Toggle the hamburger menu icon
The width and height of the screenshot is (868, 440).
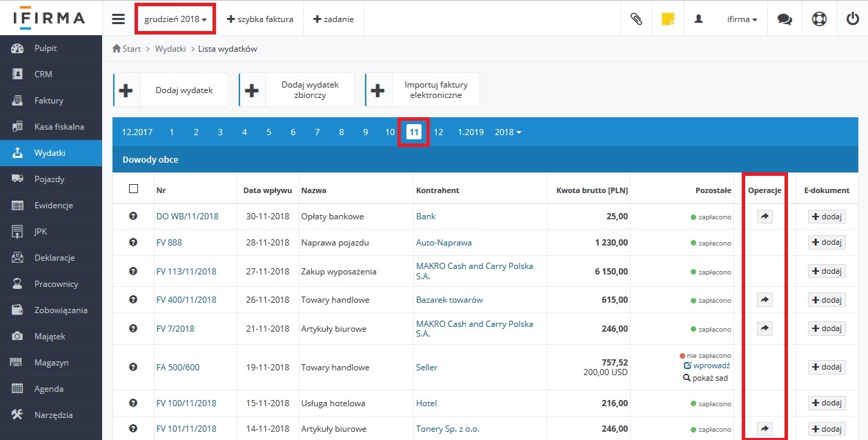point(118,19)
